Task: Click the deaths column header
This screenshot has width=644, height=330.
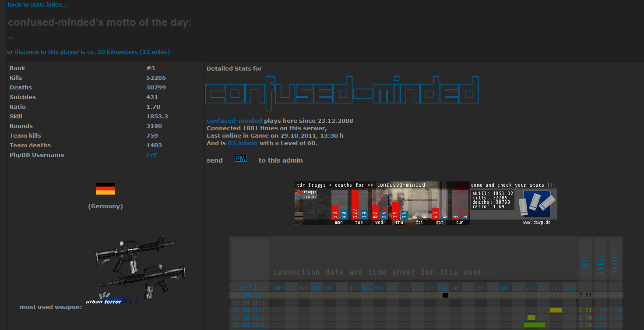Action: 616,263
